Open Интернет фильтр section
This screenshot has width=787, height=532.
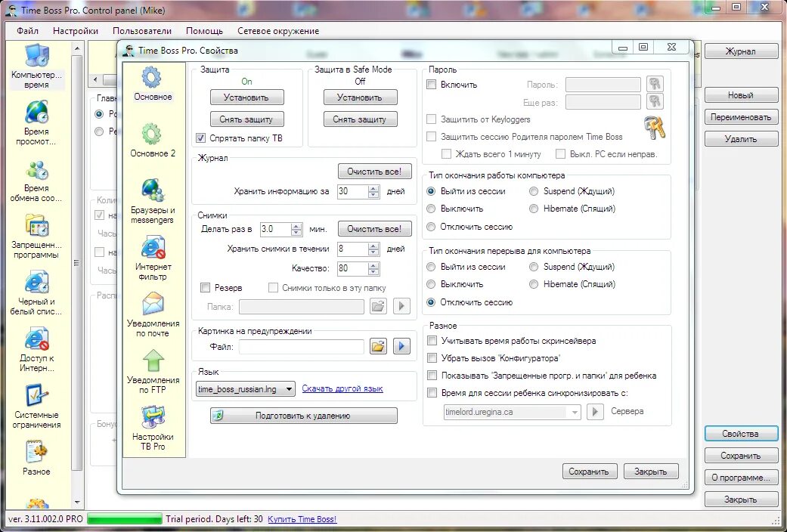(x=153, y=258)
